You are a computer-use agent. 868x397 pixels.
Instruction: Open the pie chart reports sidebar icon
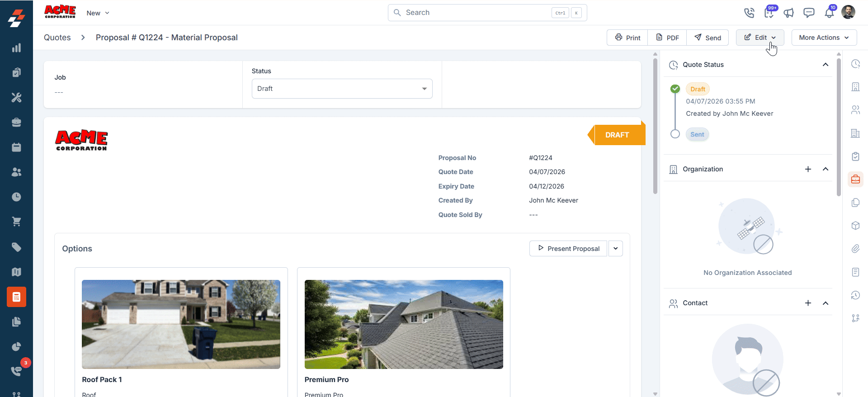[x=16, y=346]
